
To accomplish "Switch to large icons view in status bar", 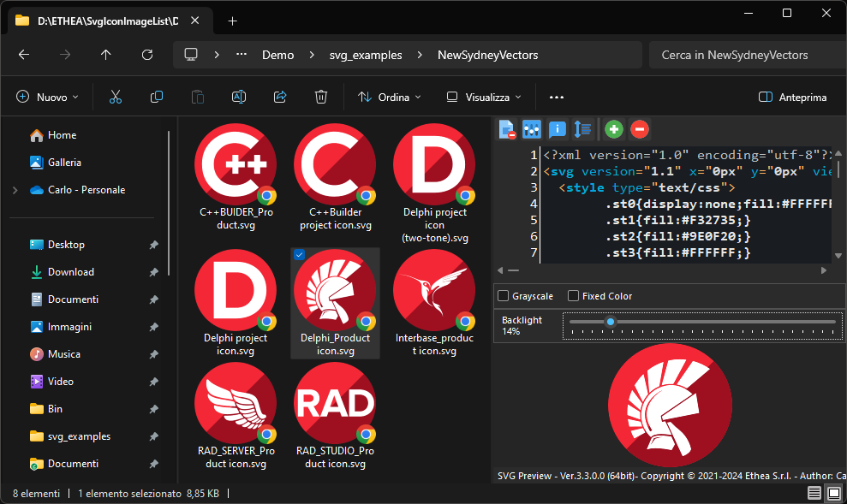I will [834, 493].
